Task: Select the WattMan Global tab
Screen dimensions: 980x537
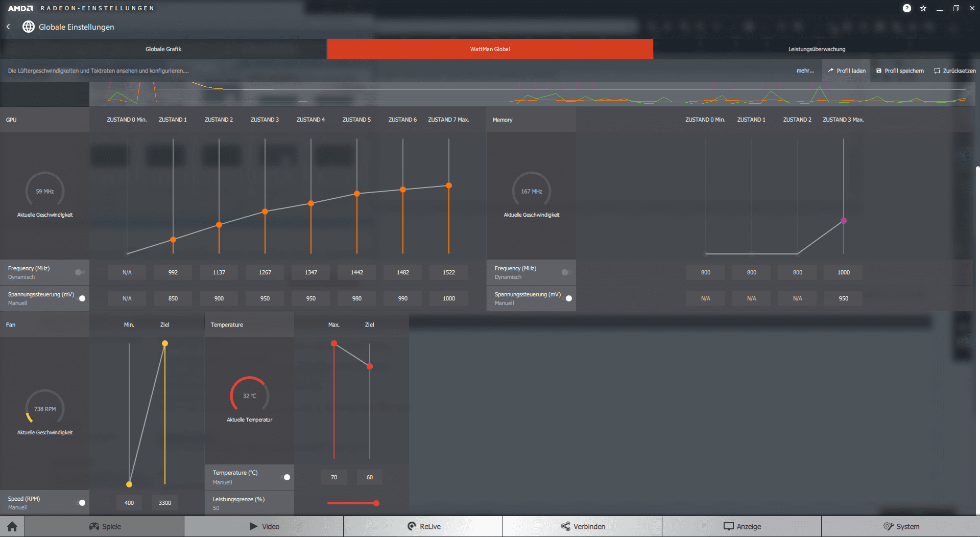Action: pos(490,49)
